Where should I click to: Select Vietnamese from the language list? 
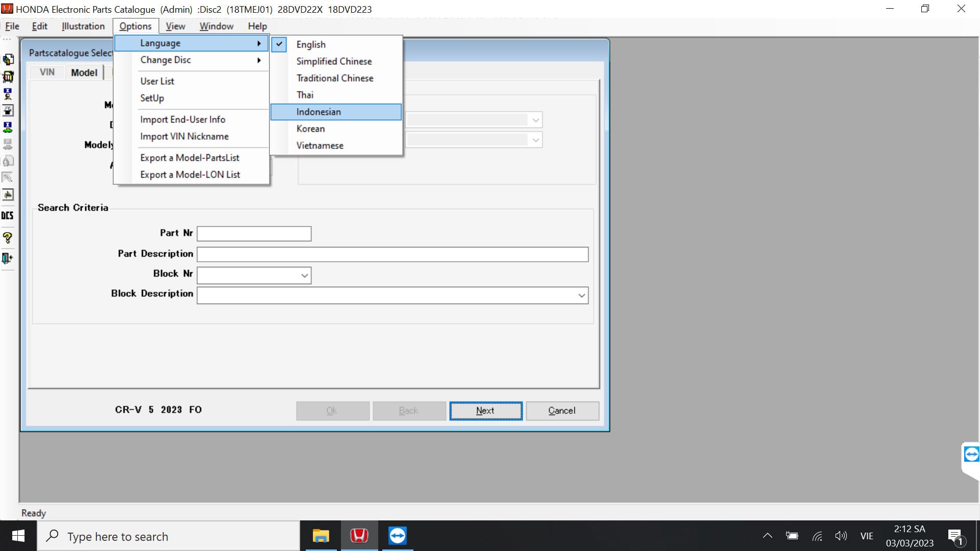(x=320, y=145)
